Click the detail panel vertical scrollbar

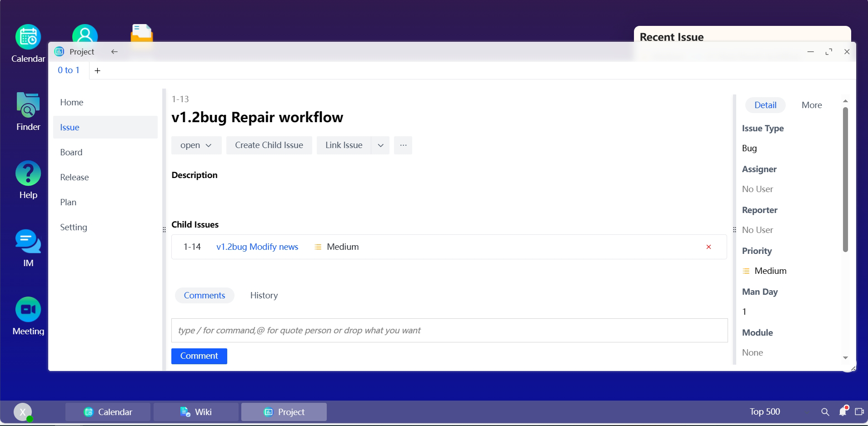(845, 179)
